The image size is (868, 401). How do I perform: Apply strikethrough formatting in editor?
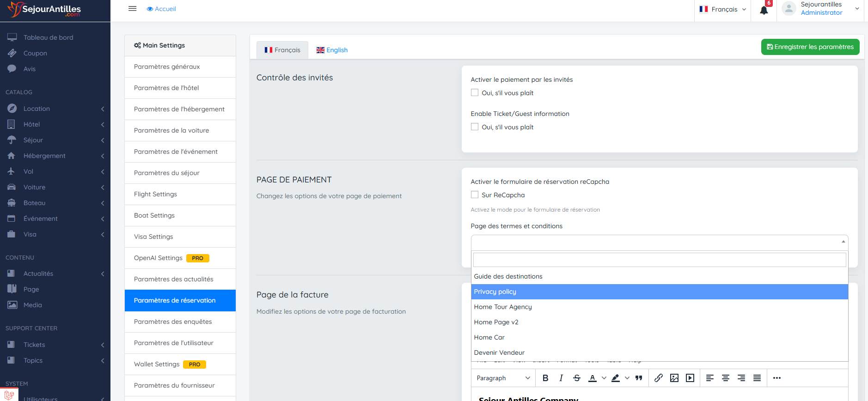tap(577, 378)
